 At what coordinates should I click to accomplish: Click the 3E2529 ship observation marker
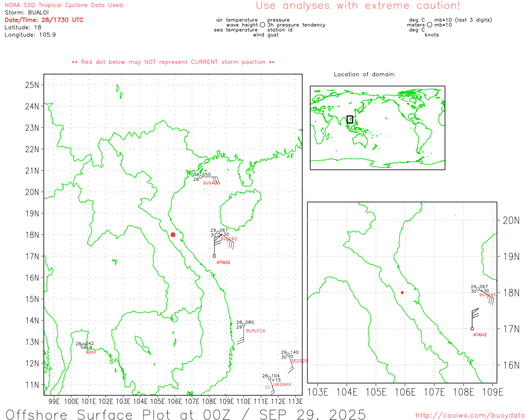pyautogui.click(x=288, y=355)
